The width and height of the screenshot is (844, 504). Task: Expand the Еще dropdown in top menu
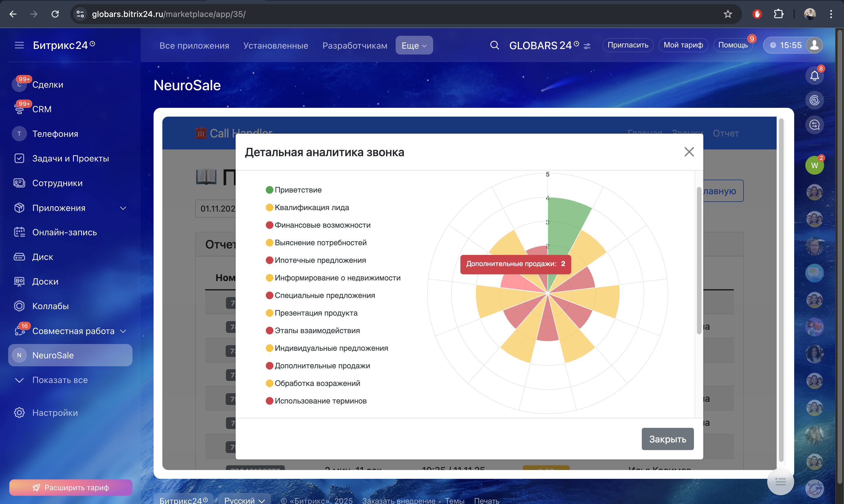point(414,45)
